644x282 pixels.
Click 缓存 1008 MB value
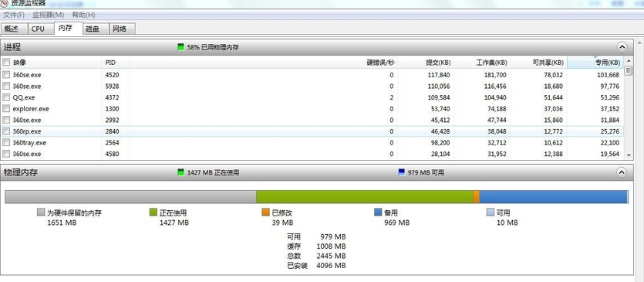point(331,246)
